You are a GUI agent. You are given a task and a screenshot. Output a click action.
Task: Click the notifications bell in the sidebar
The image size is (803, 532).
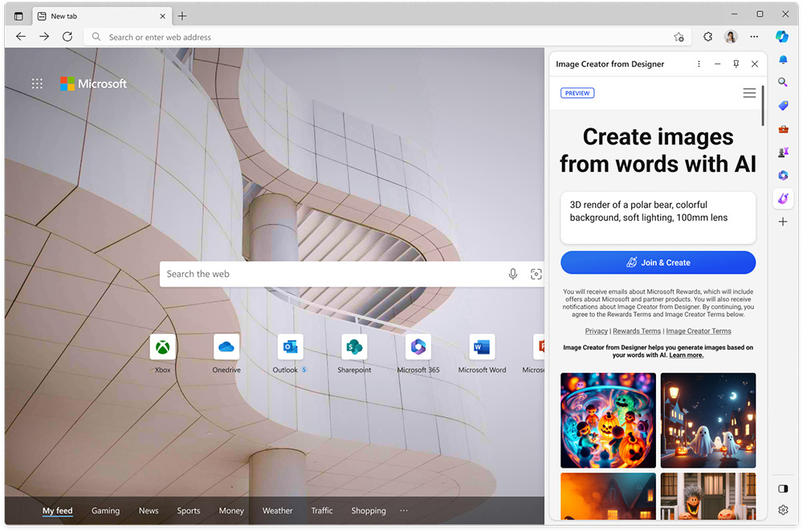point(783,59)
